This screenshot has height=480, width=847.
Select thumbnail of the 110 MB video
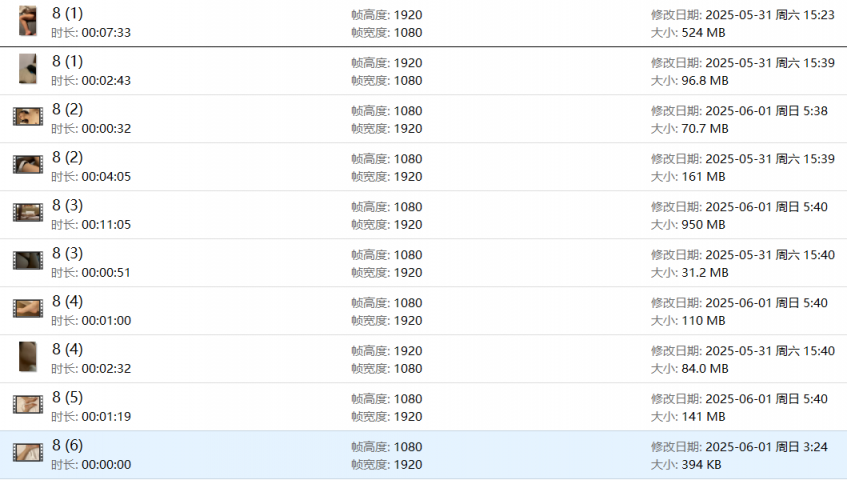coord(28,309)
